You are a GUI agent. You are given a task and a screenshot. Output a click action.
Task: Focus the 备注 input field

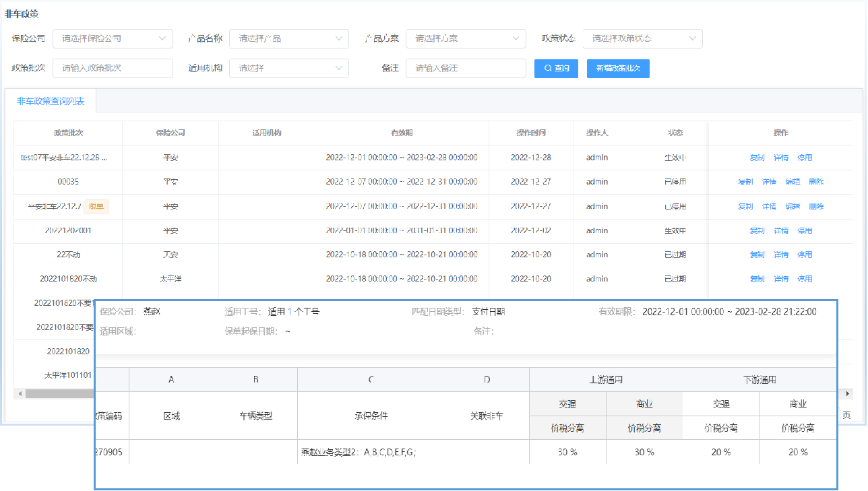pos(466,68)
